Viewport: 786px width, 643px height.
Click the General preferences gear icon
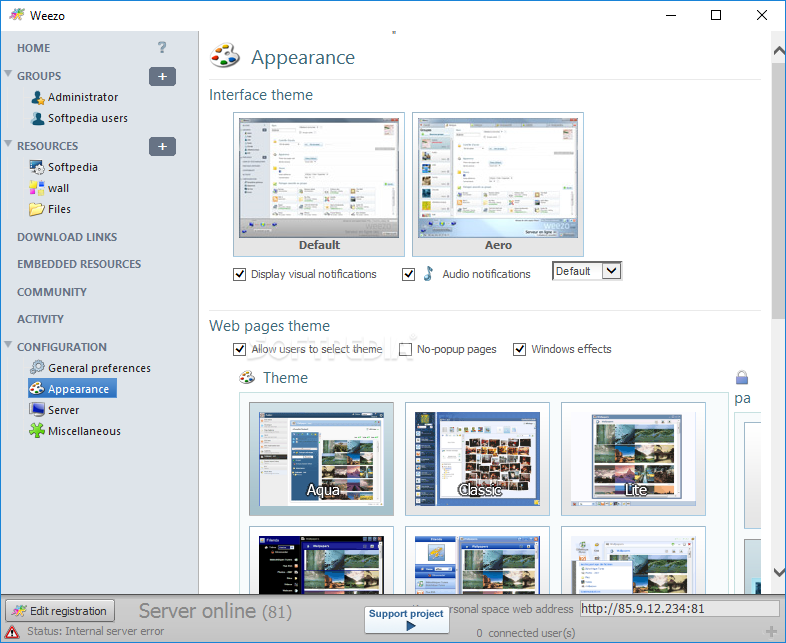(37, 367)
